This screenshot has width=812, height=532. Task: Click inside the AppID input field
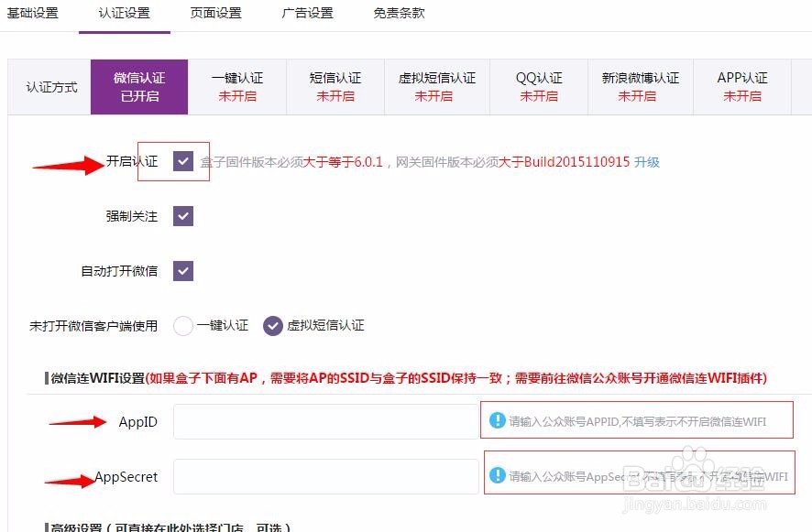[x=325, y=419]
